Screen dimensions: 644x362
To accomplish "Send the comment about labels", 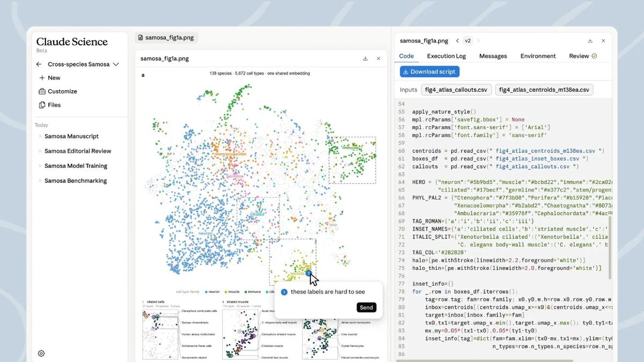I will 367,307.
